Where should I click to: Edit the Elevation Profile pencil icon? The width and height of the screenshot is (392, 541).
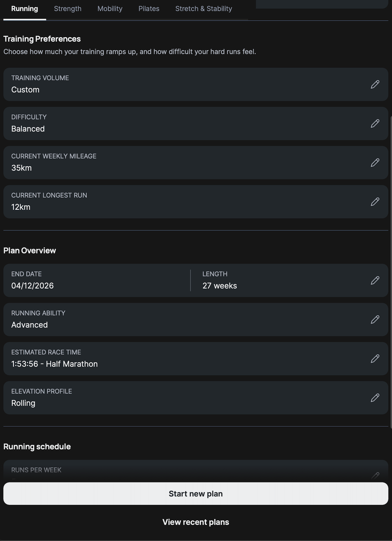pos(375,398)
